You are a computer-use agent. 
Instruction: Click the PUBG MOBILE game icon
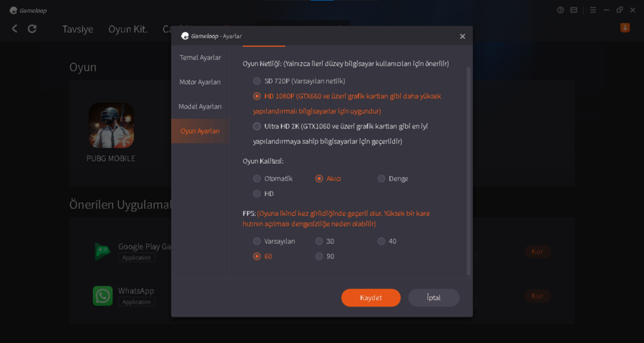pyautogui.click(x=112, y=125)
